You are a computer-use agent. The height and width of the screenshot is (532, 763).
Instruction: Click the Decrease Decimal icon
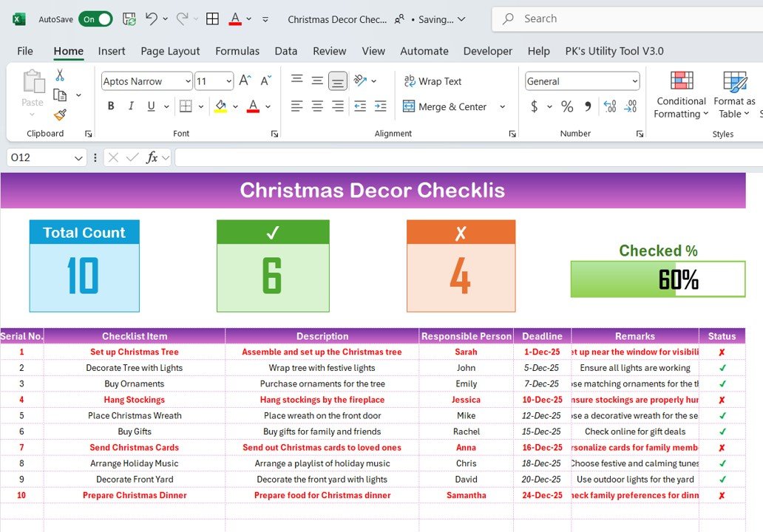pos(630,106)
